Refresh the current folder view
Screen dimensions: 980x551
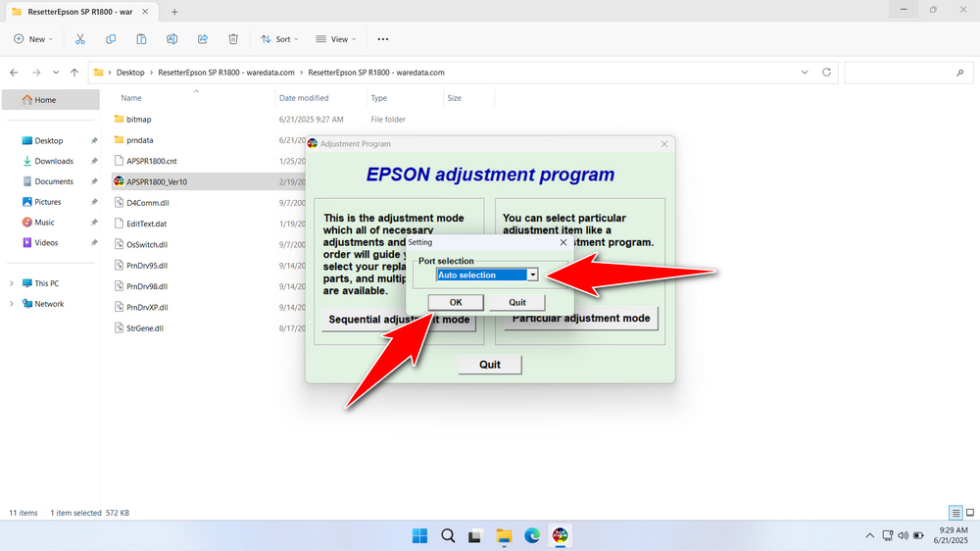826,72
